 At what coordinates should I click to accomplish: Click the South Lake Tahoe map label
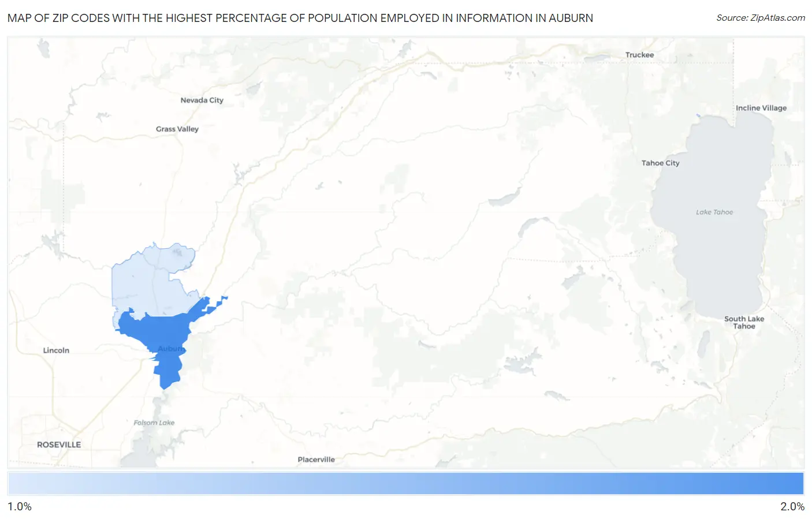[x=744, y=322]
